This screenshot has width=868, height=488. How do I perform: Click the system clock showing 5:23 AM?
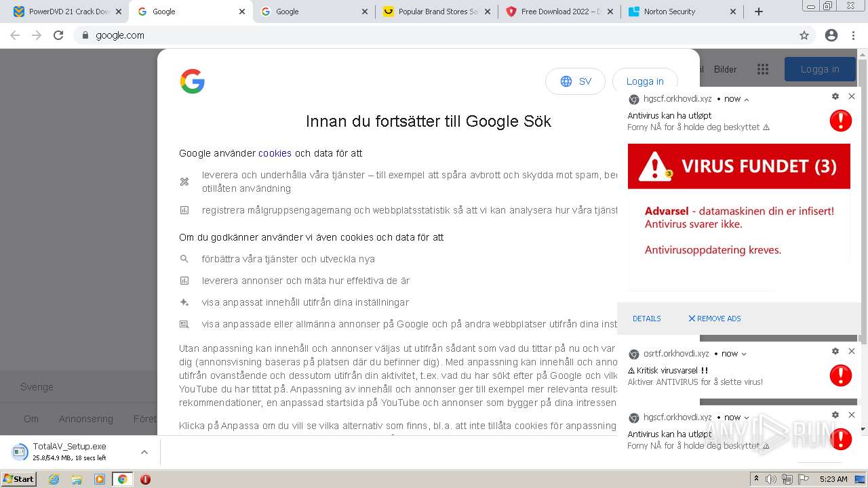click(x=833, y=479)
